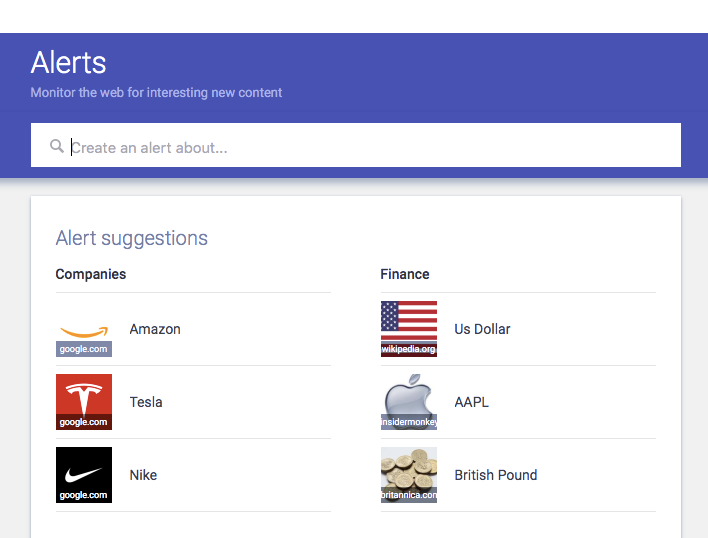Click the Alerts page title
Screen dimensions: 708x538
click(68, 62)
